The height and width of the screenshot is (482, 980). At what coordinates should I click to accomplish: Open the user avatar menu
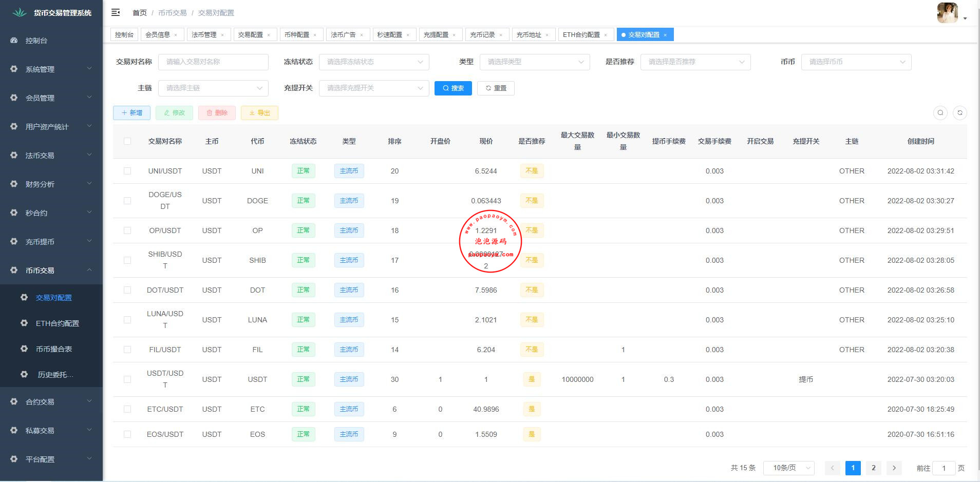[948, 13]
